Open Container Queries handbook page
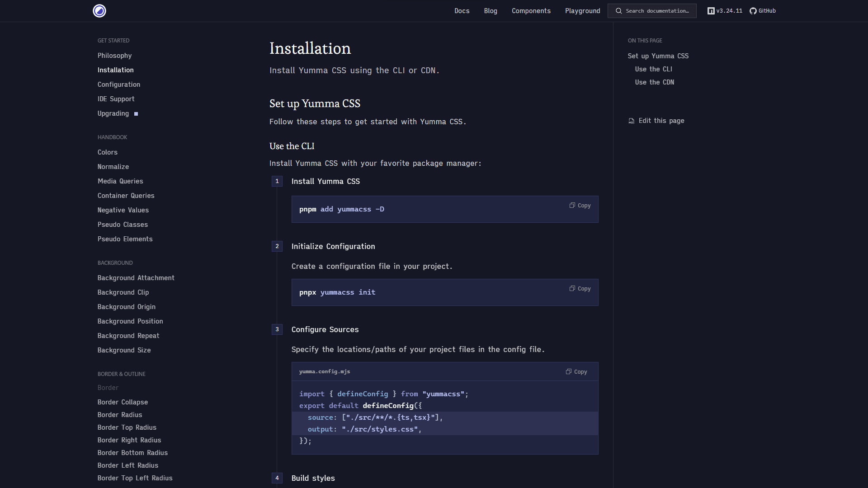868x488 pixels. pos(126,196)
